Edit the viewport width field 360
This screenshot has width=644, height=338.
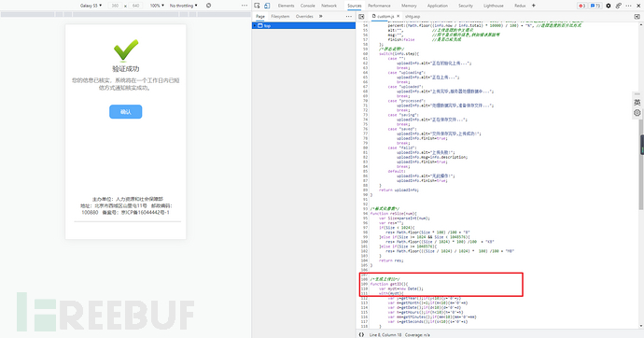pyautogui.click(x=115, y=6)
